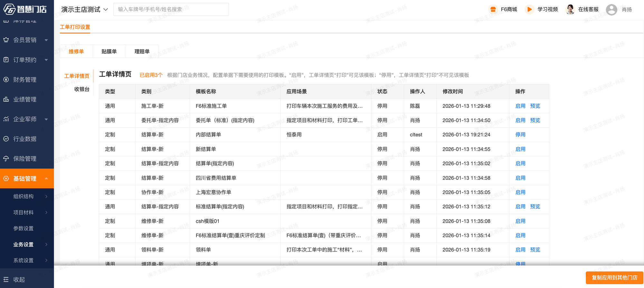The image size is (644, 288).
Task: Select 收银台 in the side tabs
Action: tap(82, 89)
